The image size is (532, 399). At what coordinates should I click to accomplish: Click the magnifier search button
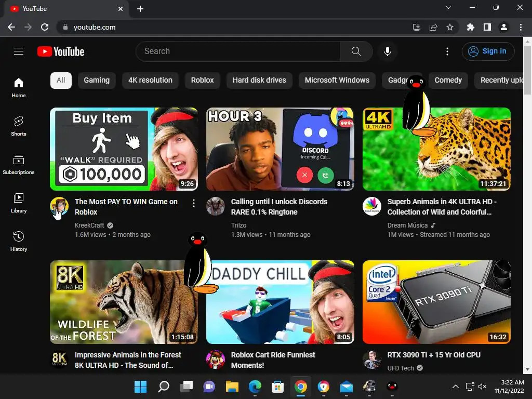[356, 51]
